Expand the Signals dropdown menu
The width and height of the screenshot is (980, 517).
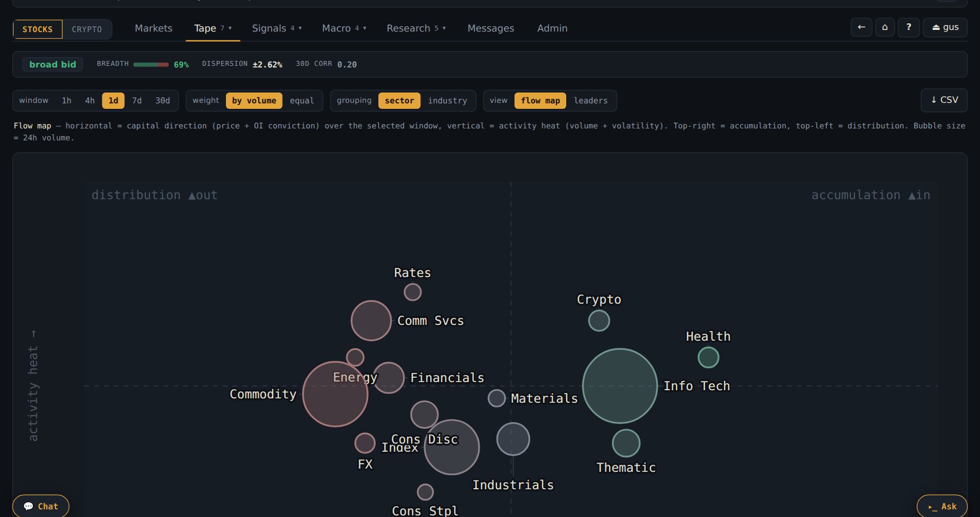coord(277,28)
